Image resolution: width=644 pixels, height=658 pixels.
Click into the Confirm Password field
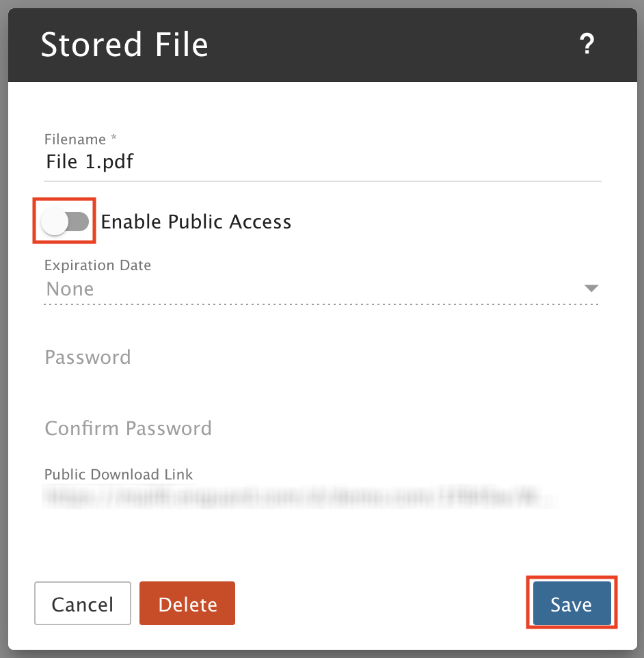[x=322, y=428]
